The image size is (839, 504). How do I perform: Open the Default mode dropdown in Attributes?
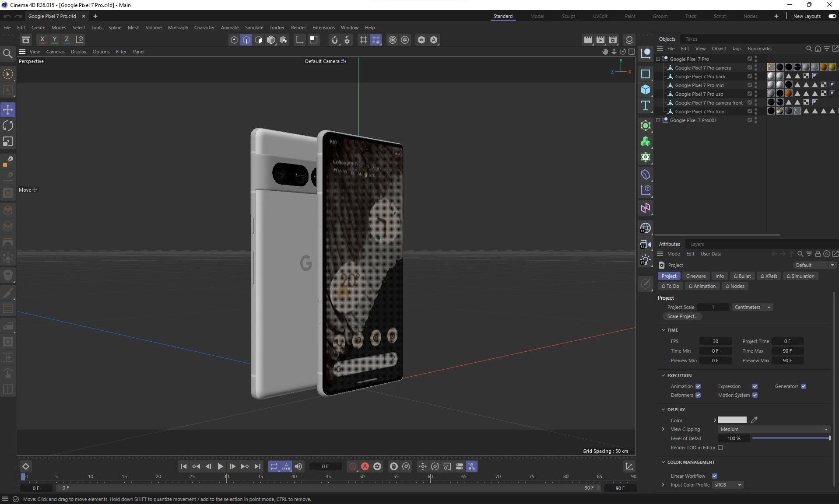[814, 265]
